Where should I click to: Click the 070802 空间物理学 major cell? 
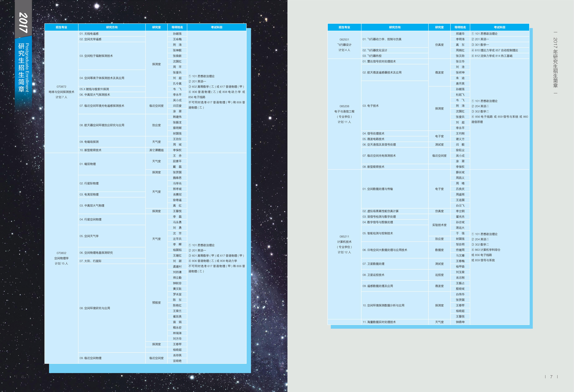[x=61, y=258]
